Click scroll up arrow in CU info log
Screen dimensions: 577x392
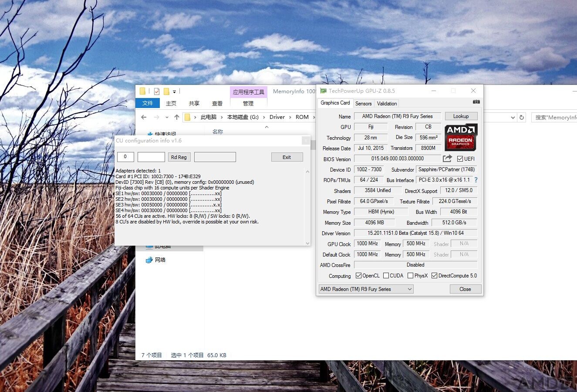point(308,171)
